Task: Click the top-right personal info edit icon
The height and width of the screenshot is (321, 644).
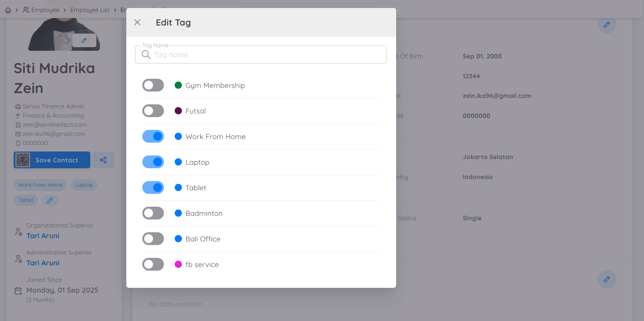Action: (606, 25)
